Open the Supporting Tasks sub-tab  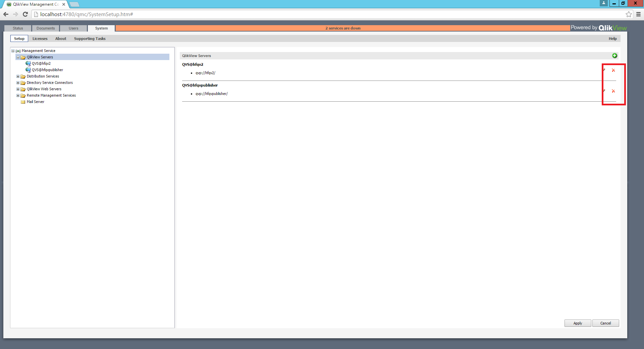pos(90,39)
